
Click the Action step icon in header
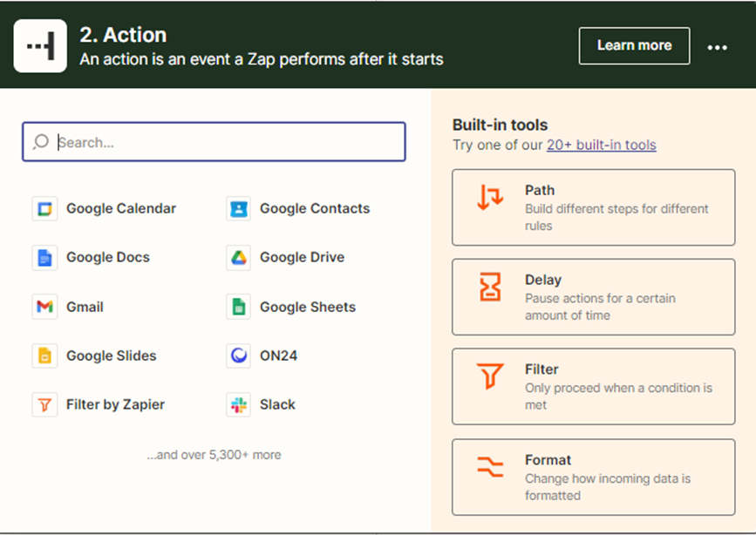[40, 46]
